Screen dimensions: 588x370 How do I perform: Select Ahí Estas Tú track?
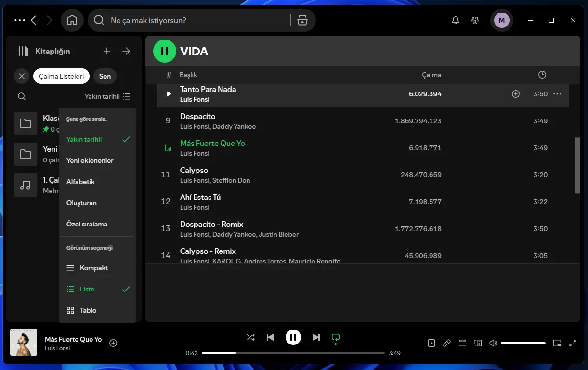pyautogui.click(x=363, y=202)
